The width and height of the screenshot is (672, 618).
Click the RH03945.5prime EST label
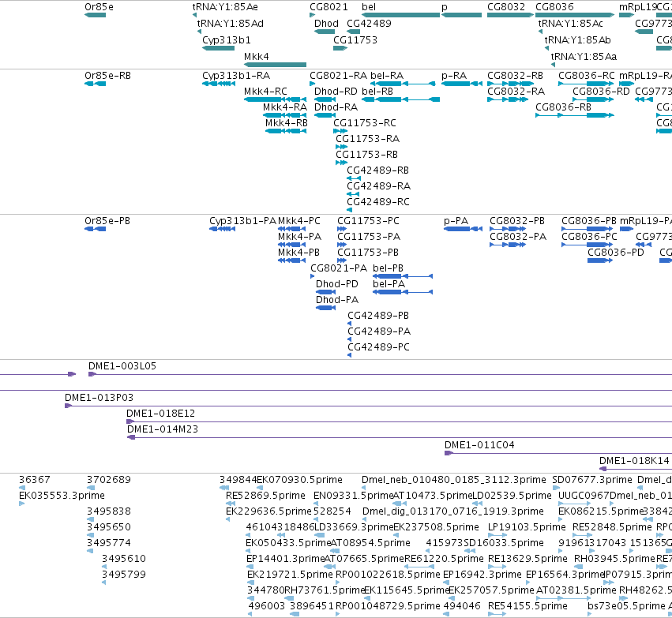pyautogui.click(x=614, y=559)
